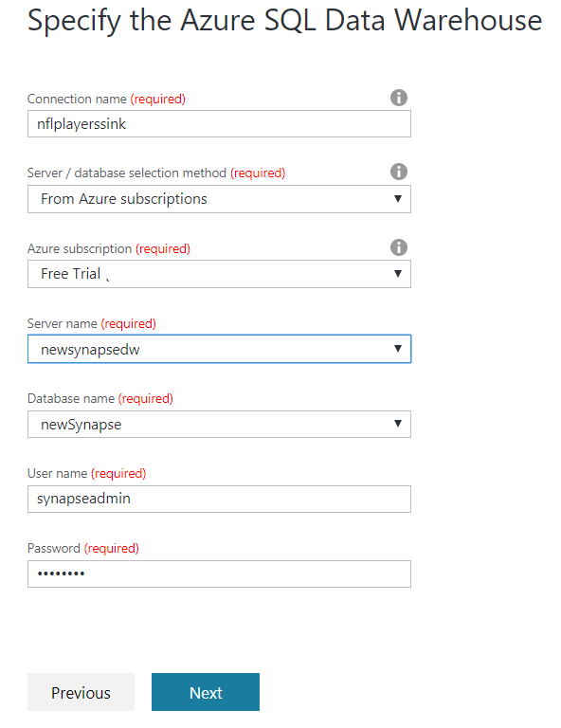Show info for Azure subscription field
Image resolution: width=561 pixels, height=728 pixels.
pos(399,247)
